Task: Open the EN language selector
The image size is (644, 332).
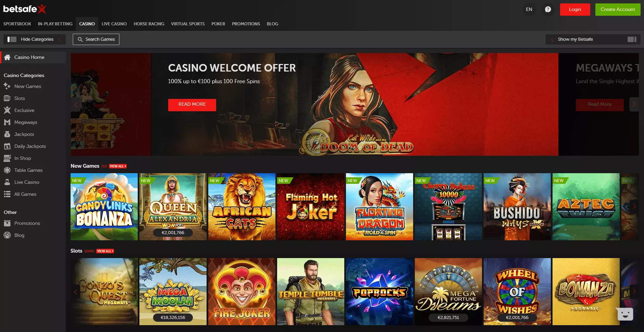Action: (x=529, y=9)
